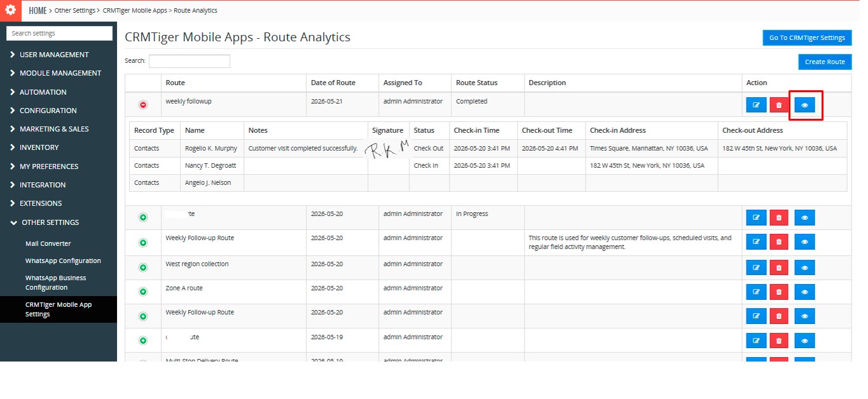Screen dimensions: 868x399
Task: Select contact Angelo J. Nelson
Action: coord(208,182)
